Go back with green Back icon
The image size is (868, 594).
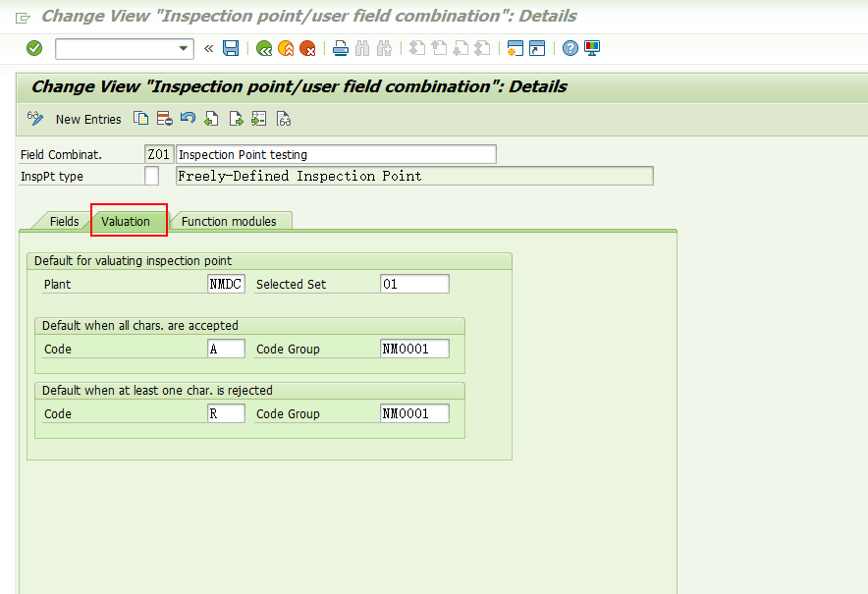(x=264, y=49)
